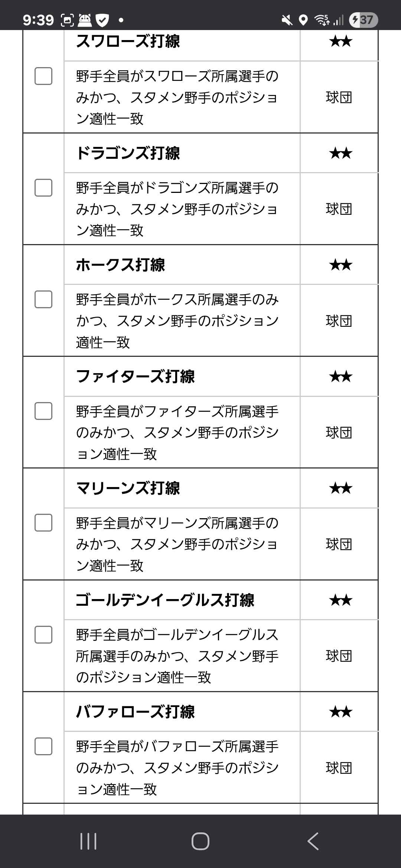The width and height of the screenshot is (401, 868).
Task: Tick the バファローズ打線 checkbox
Action: (x=43, y=746)
